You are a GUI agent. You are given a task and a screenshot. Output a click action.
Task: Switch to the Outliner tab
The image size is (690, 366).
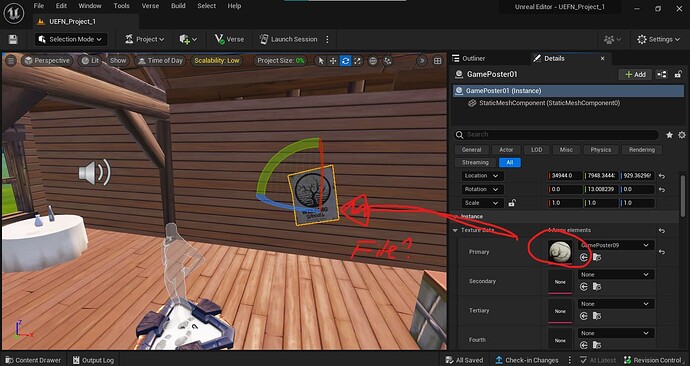[469, 59]
